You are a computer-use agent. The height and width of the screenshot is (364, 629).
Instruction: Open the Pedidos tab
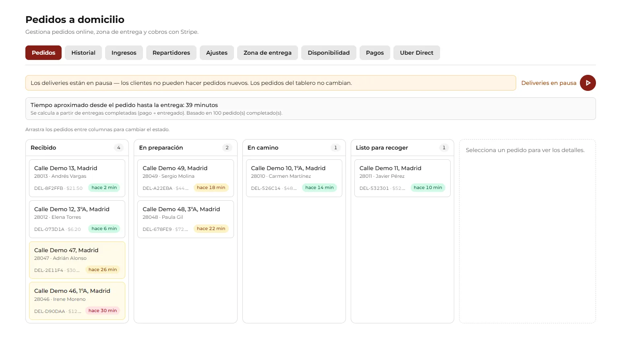pyautogui.click(x=43, y=53)
